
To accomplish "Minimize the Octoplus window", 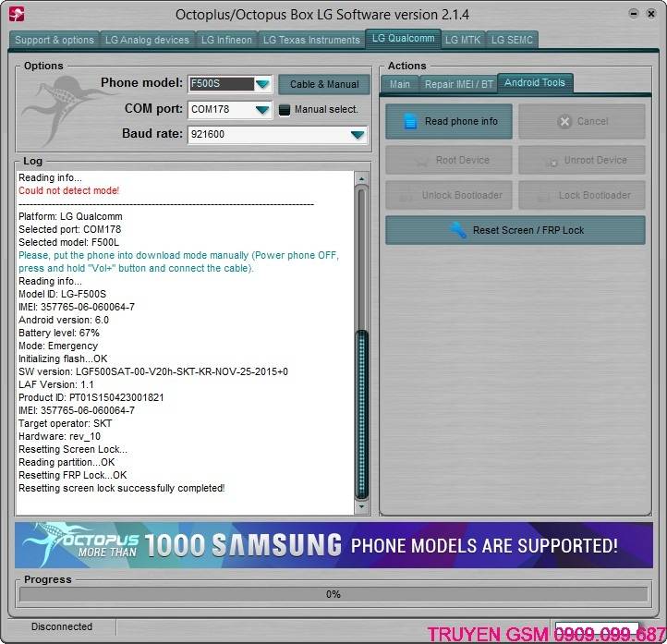I will tap(634, 14).
